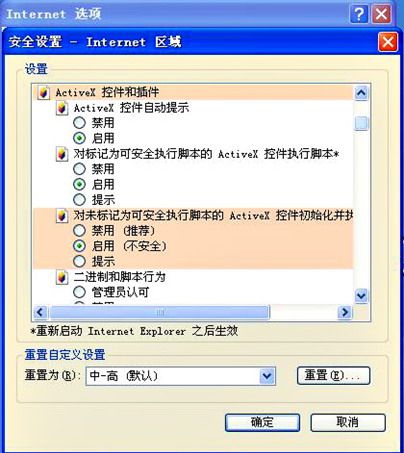Choose 管理员认可 under 二进制和脚本行为
This screenshot has height=453, width=404.
point(79,292)
